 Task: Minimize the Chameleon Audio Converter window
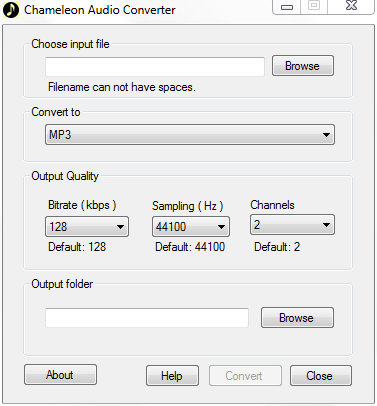pos(287,7)
